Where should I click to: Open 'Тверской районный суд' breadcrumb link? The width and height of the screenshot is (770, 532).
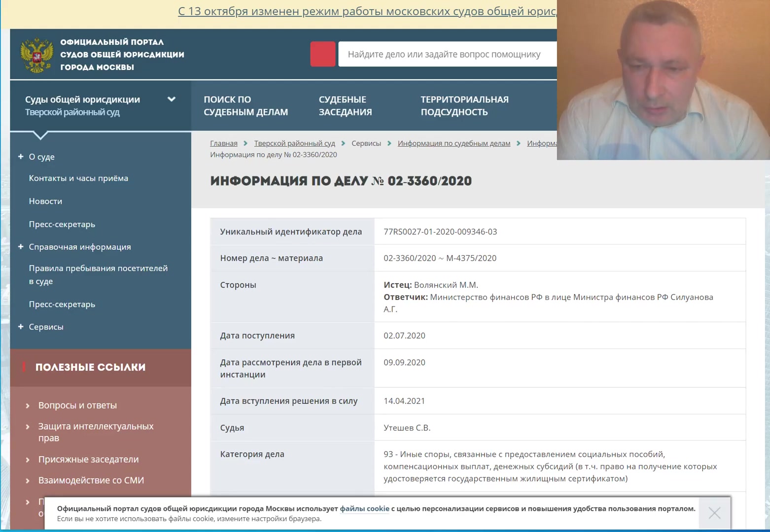pos(294,143)
